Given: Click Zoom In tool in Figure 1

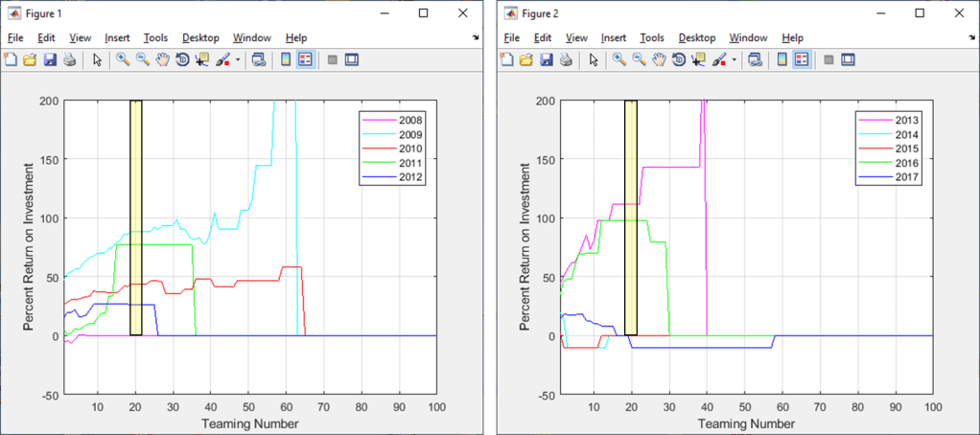Looking at the screenshot, I should [x=123, y=59].
